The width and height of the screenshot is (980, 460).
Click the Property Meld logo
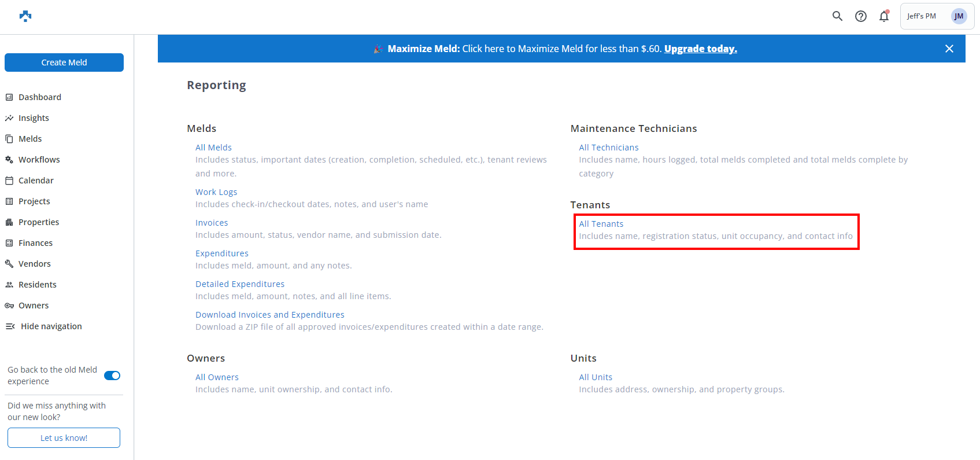(x=25, y=16)
